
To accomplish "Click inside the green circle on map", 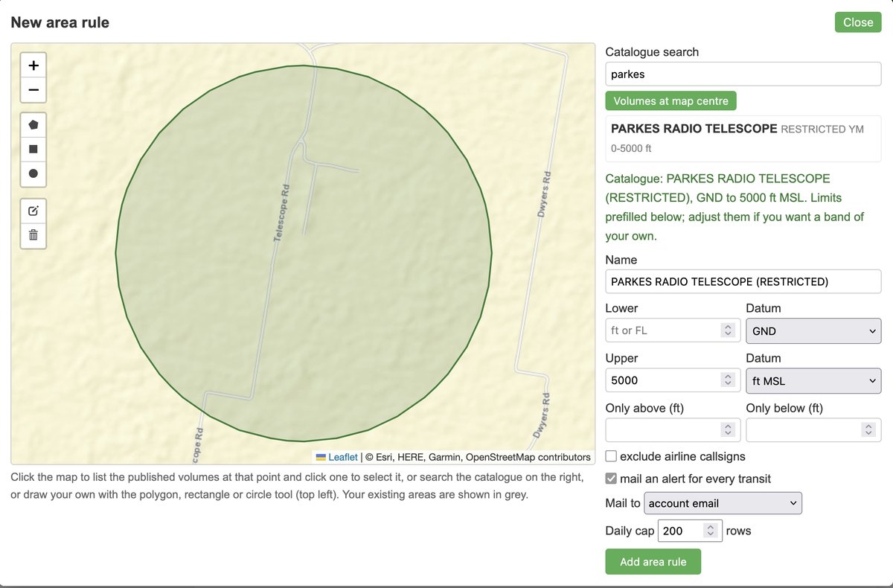I will coord(304,253).
